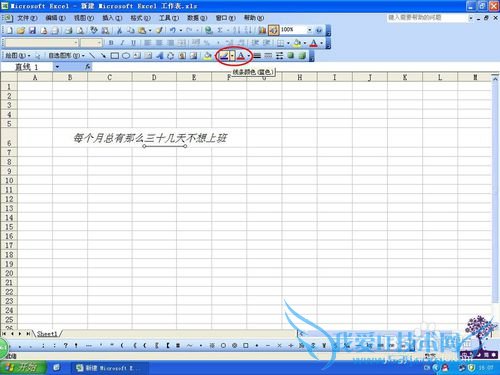Image resolution: width=500 pixels, height=375 pixels.
Task: Select the Oval shape tool
Action: pyautogui.click(x=126, y=56)
